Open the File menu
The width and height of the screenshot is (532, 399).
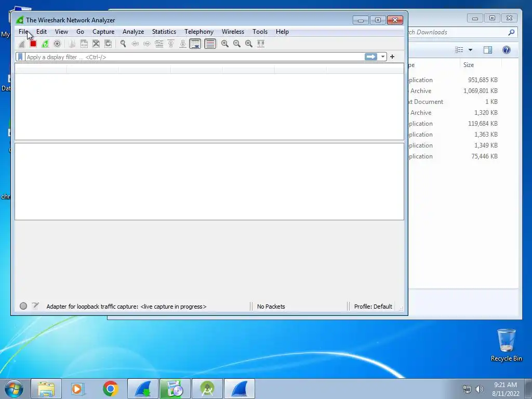[x=23, y=32]
